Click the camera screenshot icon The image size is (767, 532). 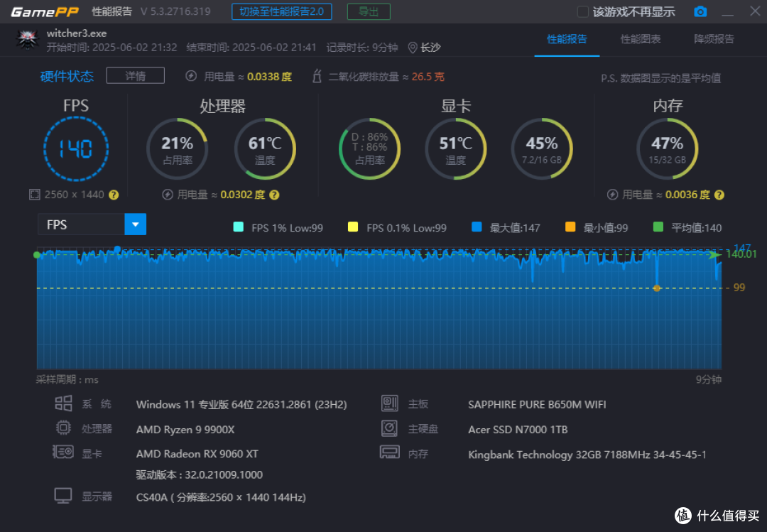700,12
